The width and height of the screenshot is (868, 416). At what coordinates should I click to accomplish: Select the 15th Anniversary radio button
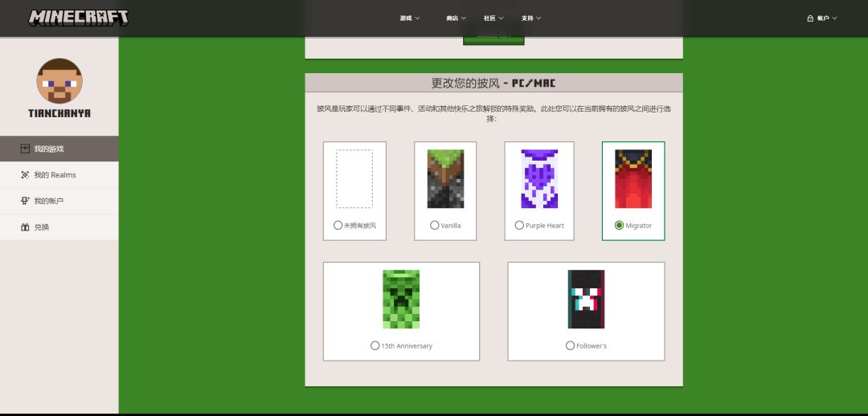(375, 345)
